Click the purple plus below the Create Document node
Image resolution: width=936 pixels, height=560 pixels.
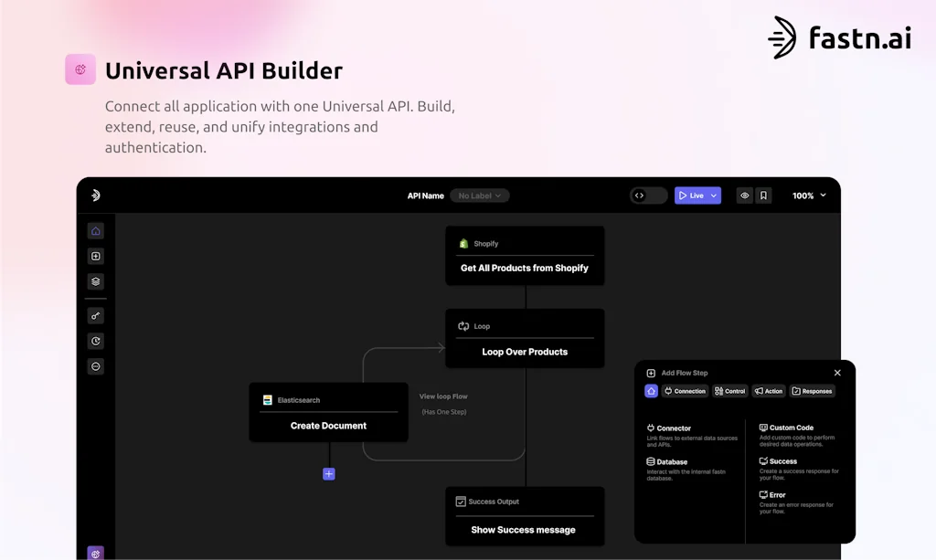pyautogui.click(x=328, y=473)
